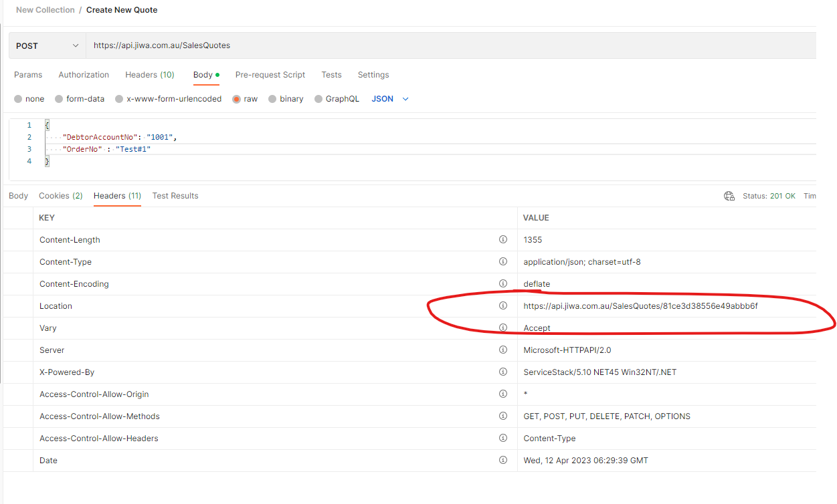This screenshot has height=504, width=837.
Task: Select the binary body option
Action: pyautogui.click(x=273, y=99)
